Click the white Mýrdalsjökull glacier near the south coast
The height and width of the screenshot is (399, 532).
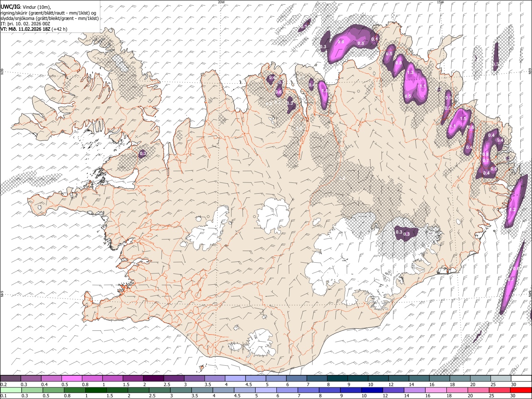[261, 343]
